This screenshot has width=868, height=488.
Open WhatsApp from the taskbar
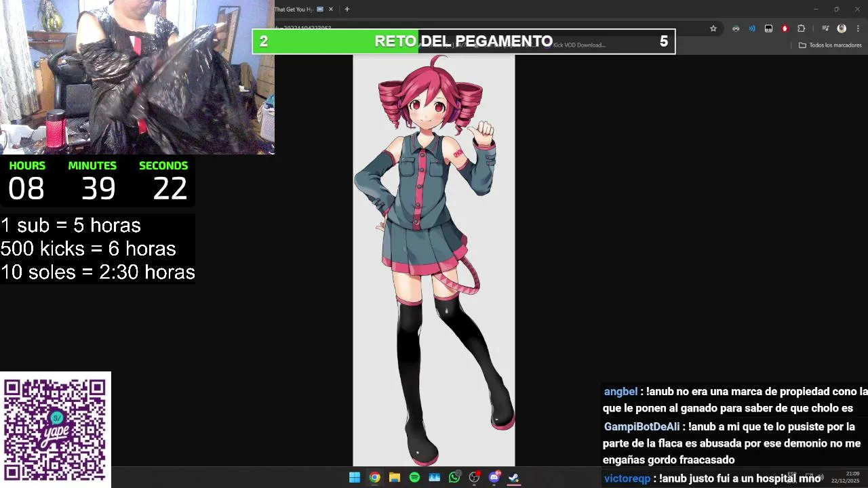pos(454,478)
